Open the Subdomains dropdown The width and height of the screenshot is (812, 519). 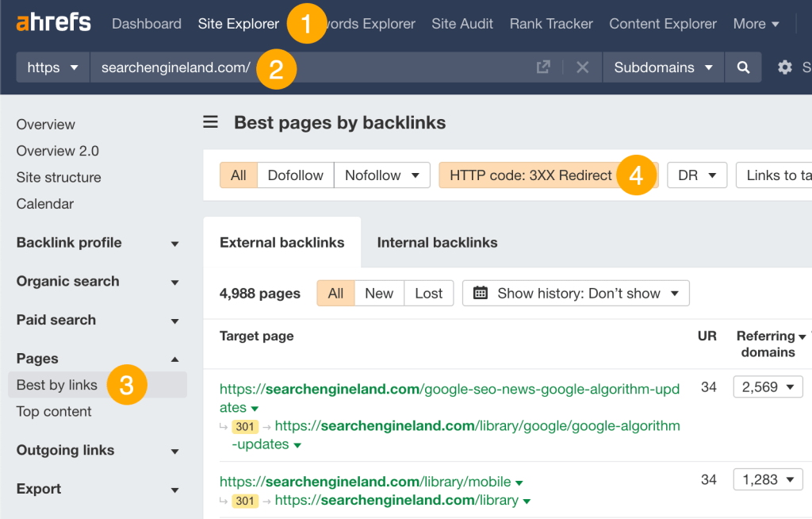pyautogui.click(x=663, y=67)
